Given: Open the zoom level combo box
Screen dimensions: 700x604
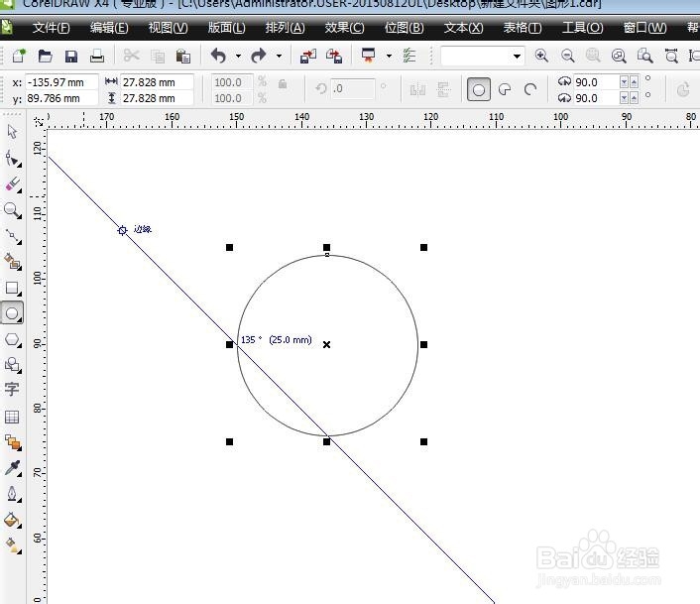Looking at the screenshot, I should point(517,57).
